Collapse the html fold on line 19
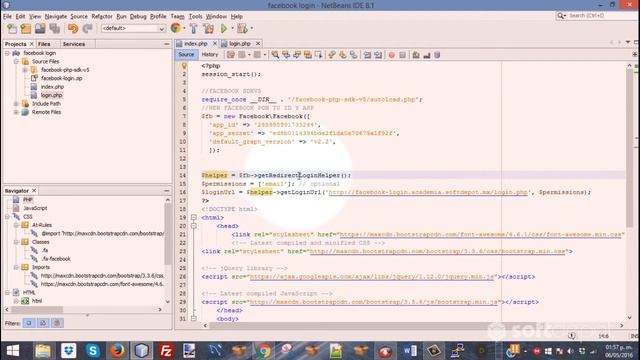The height and width of the screenshot is (360, 640). pyautogui.click(x=193, y=218)
